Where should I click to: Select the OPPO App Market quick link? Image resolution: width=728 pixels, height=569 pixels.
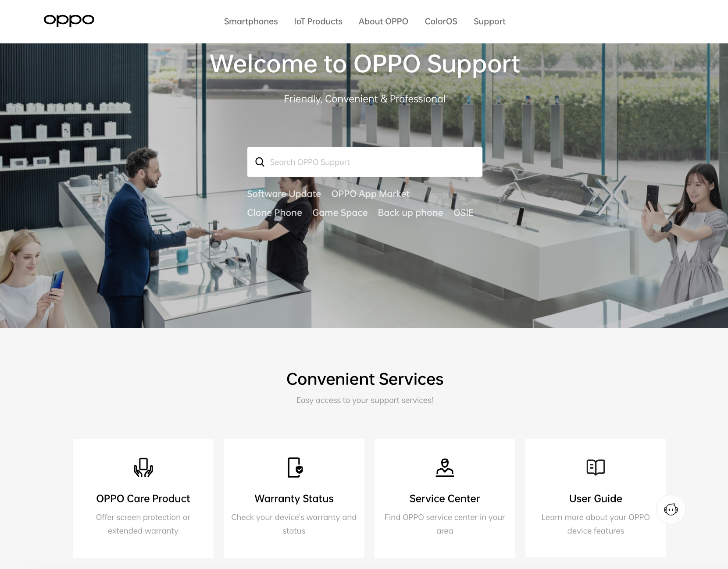[370, 194]
